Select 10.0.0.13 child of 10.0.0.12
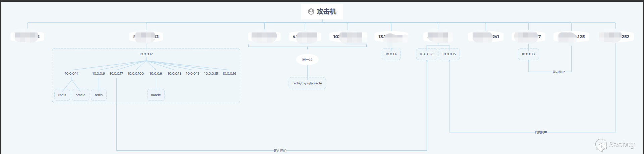The width and height of the screenshot is (644, 154). [x=193, y=73]
